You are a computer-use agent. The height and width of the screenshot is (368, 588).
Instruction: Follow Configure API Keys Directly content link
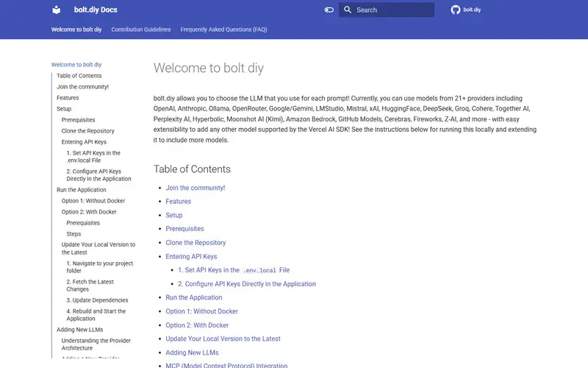click(247, 284)
